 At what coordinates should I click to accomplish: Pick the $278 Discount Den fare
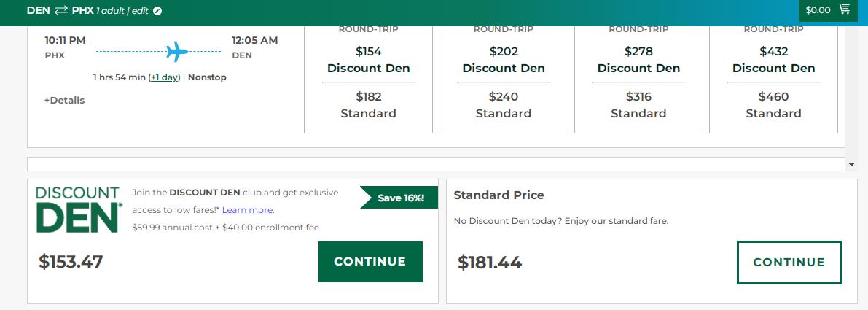coord(638,60)
